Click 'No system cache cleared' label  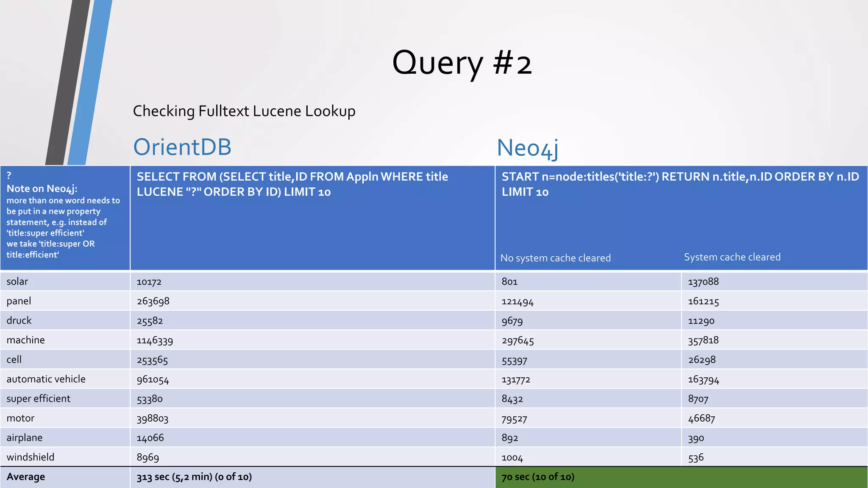tap(556, 258)
